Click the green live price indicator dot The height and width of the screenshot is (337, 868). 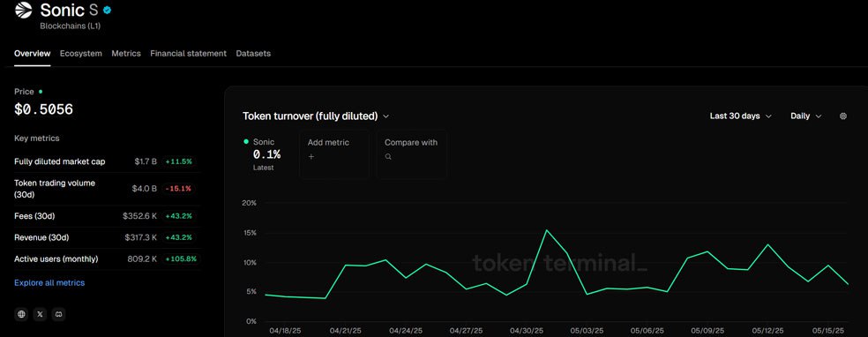tap(41, 91)
